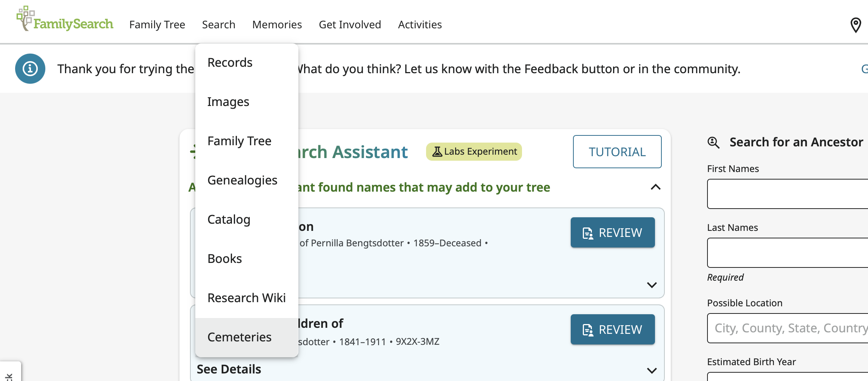Open the Activities menu
This screenshot has width=868, height=381.
tap(420, 25)
